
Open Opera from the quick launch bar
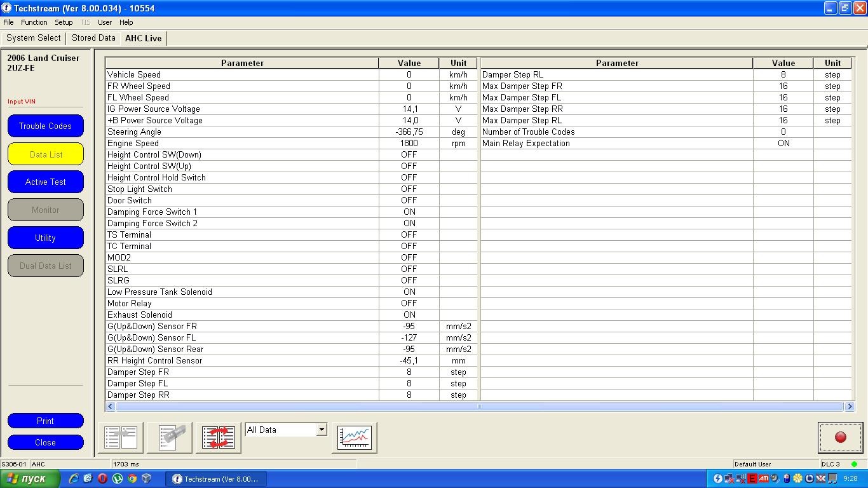tap(102, 478)
